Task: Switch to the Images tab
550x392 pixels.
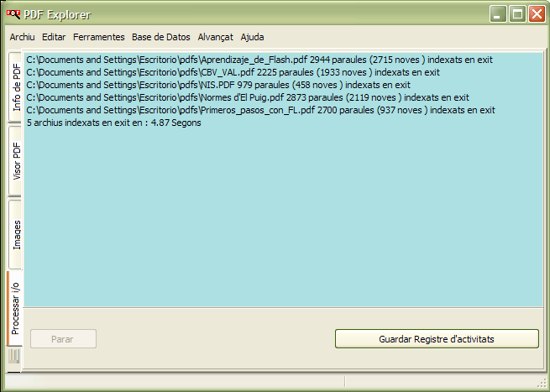Action: click(16, 234)
